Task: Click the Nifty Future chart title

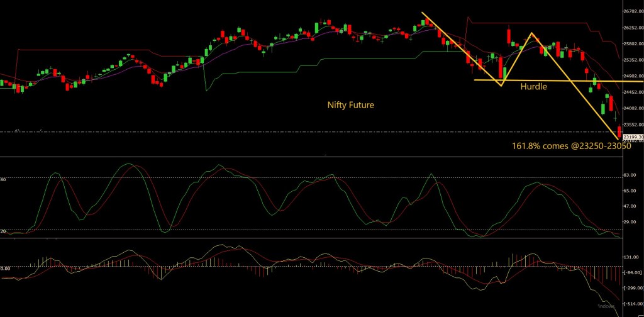Action: pos(350,105)
